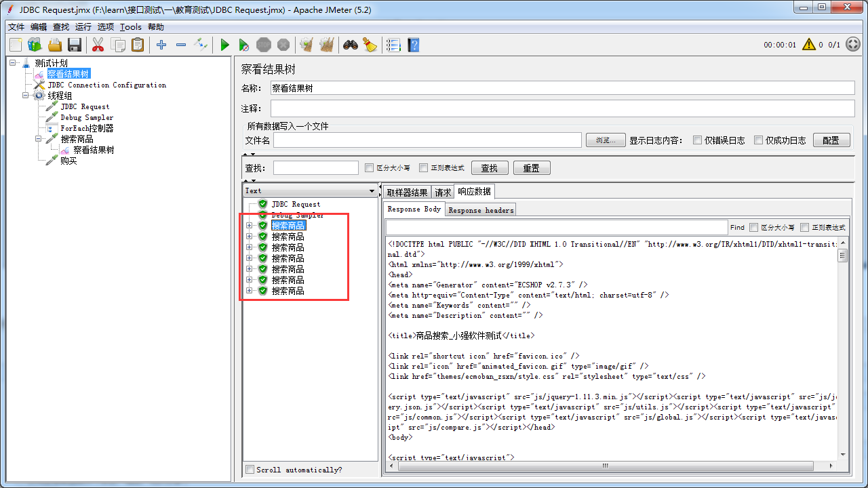Select Debug Sampler in the test plan tree
Image resolution: width=868 pixels, height=488 pixels.
click(87, 117)
